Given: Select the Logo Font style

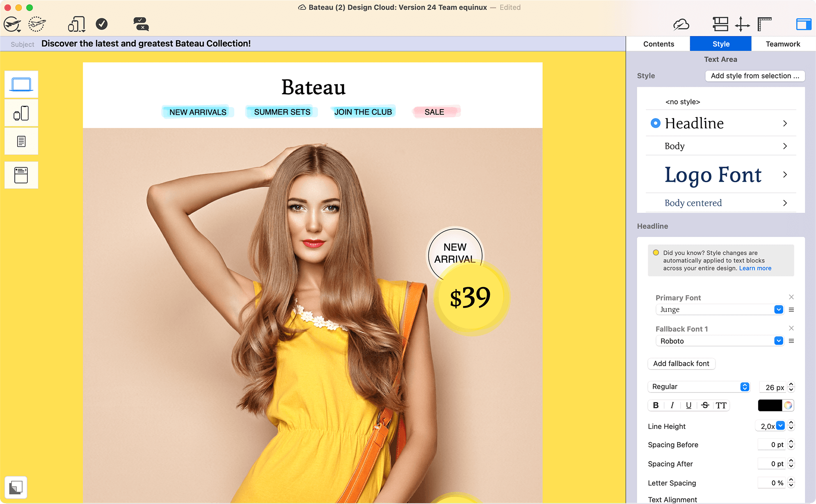Looking at the screenshot, I should coord(713,175).
